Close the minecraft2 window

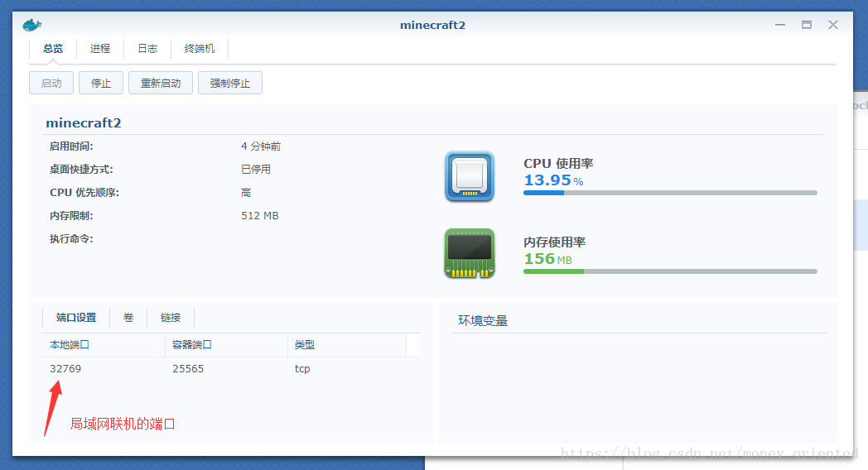point(833,25)
